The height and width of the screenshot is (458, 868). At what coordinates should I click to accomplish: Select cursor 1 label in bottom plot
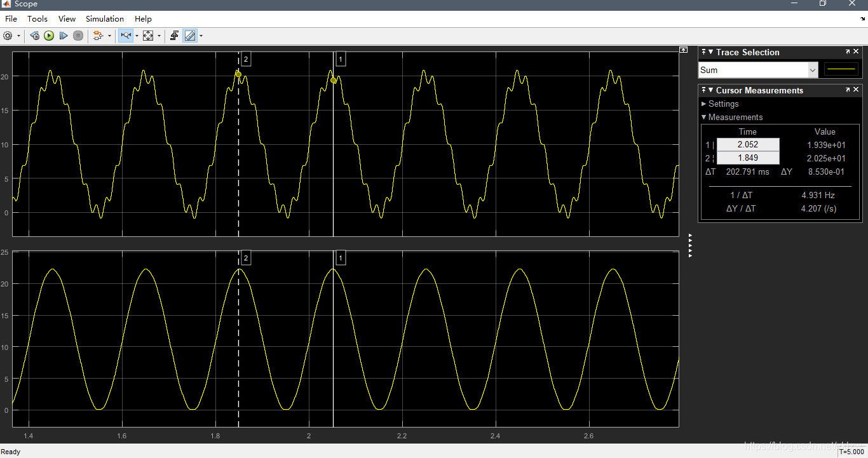(x=341, y=257)
